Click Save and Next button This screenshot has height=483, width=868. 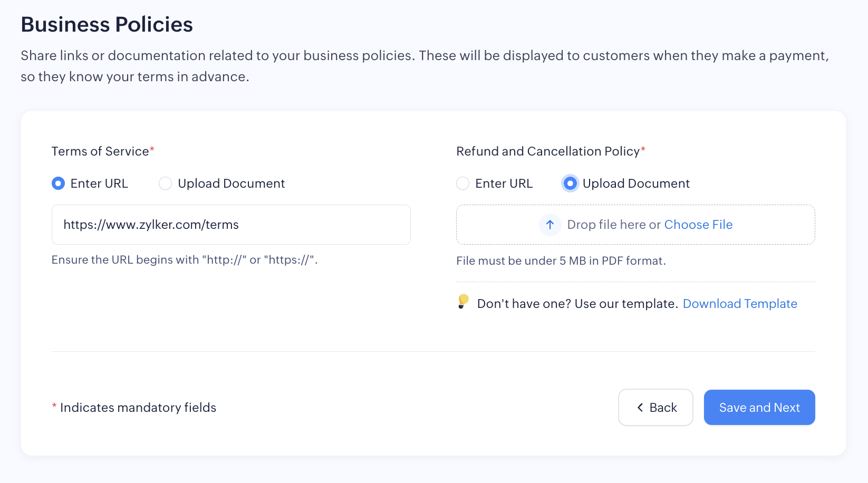pyautogui.click(x=759, y=407)
